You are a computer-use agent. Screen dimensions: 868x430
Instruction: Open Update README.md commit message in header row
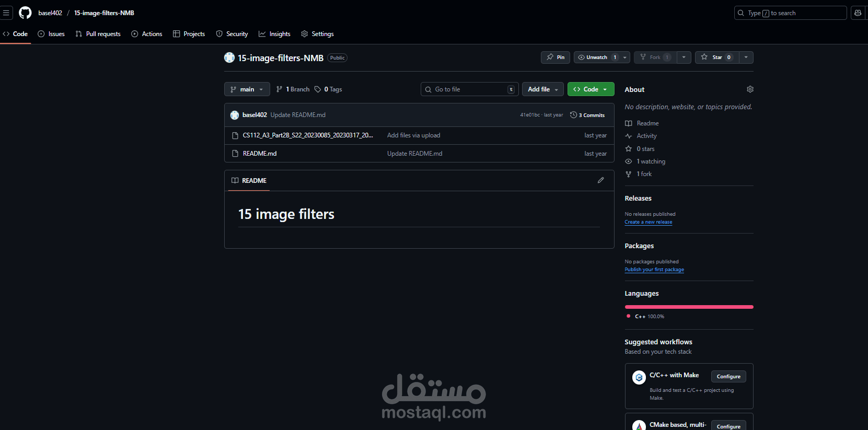[x=298, y=115]
